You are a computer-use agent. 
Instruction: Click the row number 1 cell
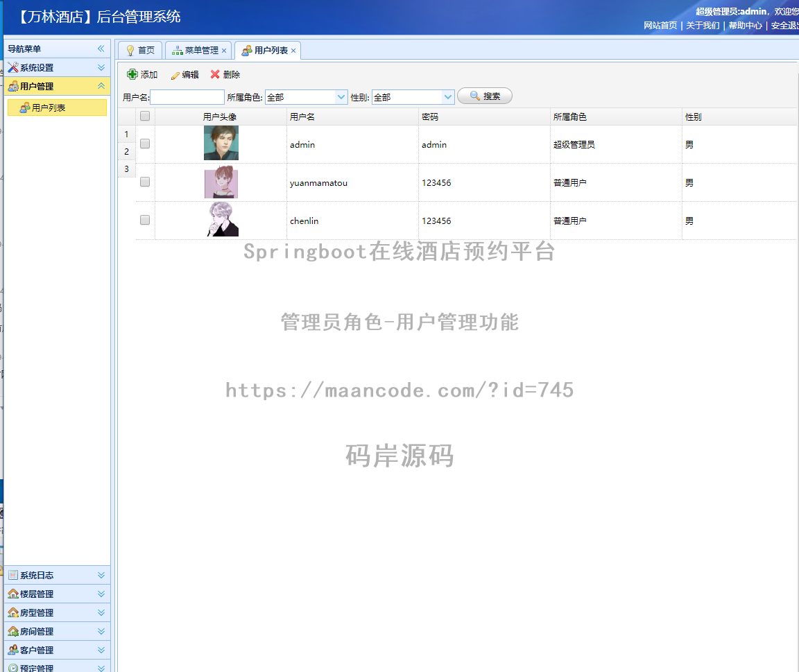(x=126, y=135)
